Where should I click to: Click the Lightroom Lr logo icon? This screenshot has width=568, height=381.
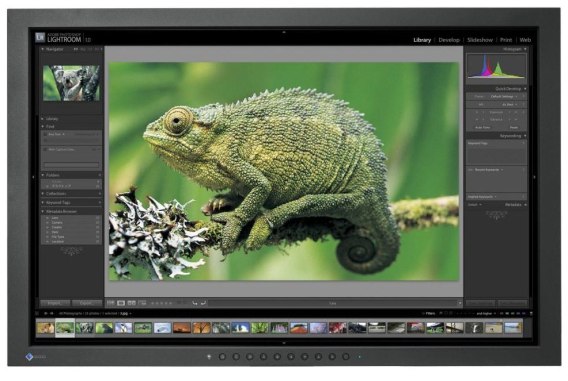click(40, 37)
